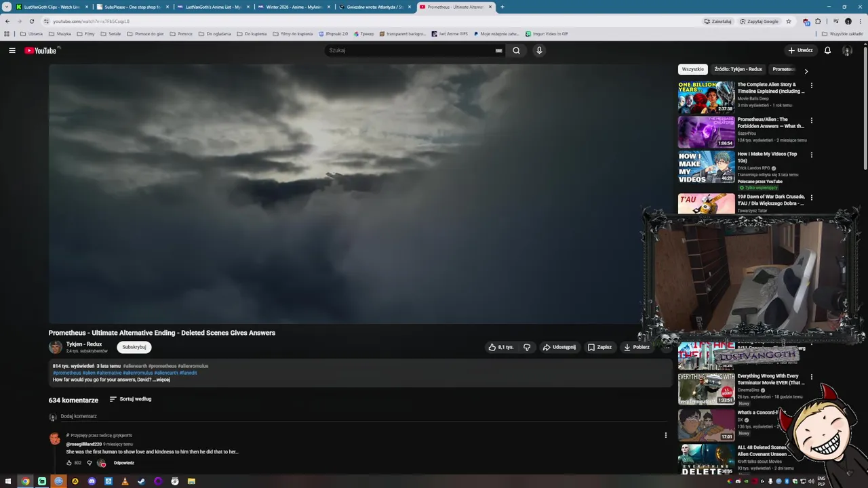Open the Do oglądania bookmarks folder
This screenshot has height=488, width=868.
[x=214, y=33]
